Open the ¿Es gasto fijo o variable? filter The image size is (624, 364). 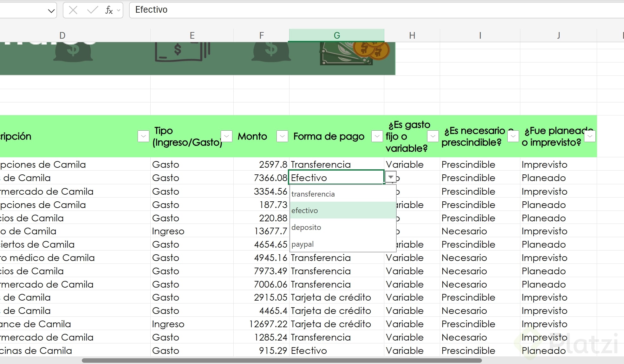pos(432,136)
